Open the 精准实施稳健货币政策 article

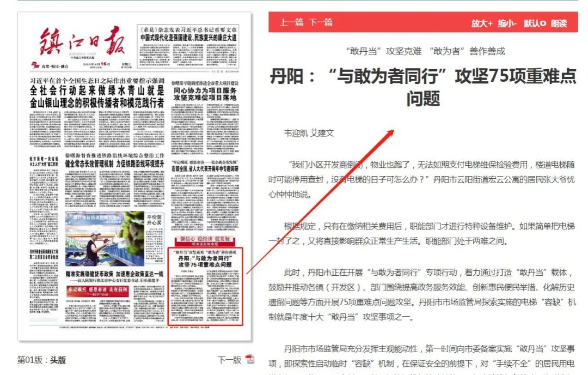114,273
